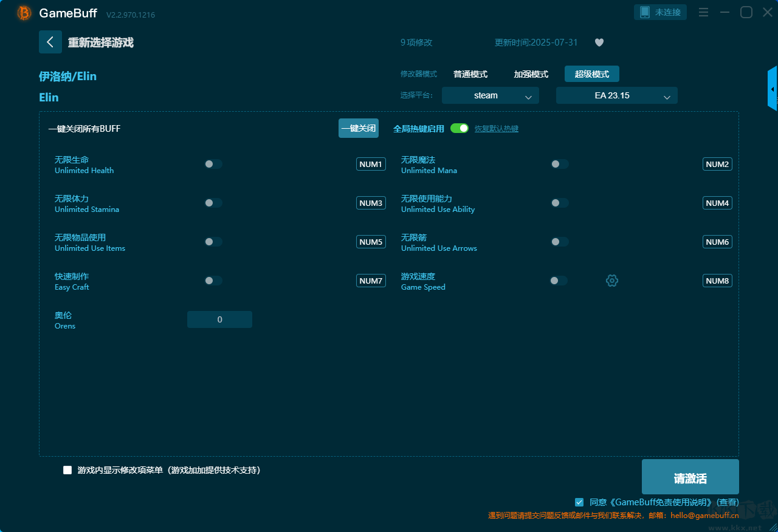Open the hamburger menu in title bar

click(703, 12)
